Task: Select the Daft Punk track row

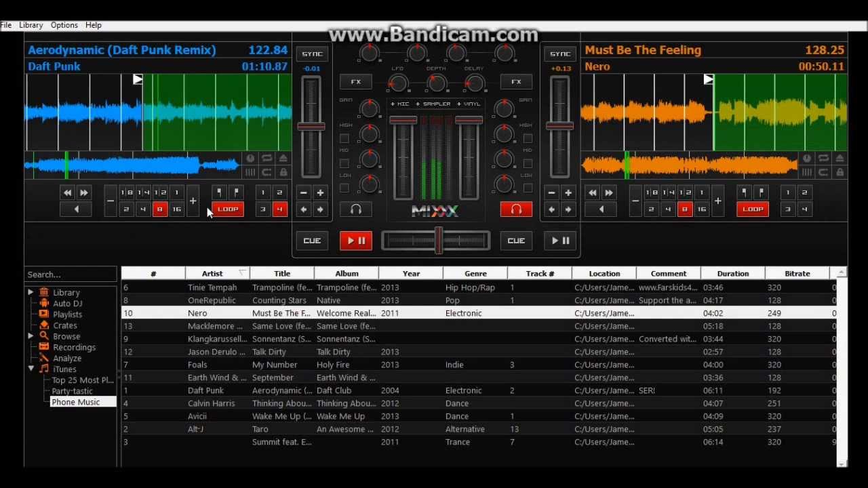Action: click(478, 390)
